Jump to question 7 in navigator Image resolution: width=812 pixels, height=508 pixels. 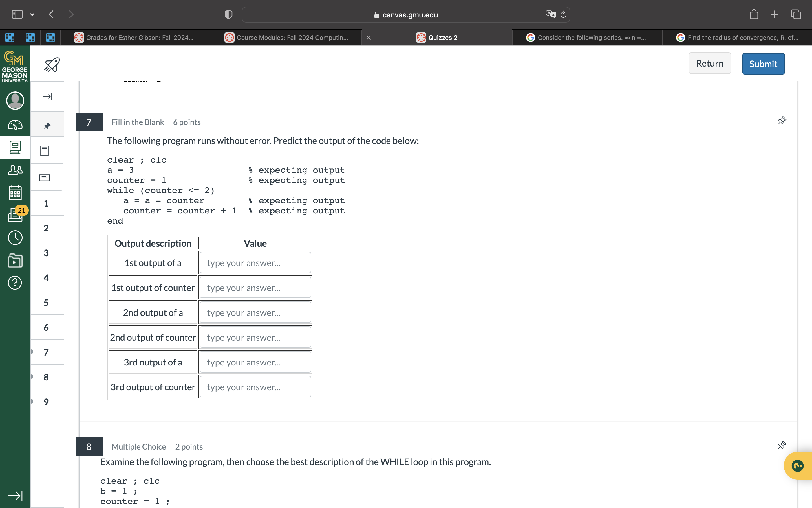46,352
